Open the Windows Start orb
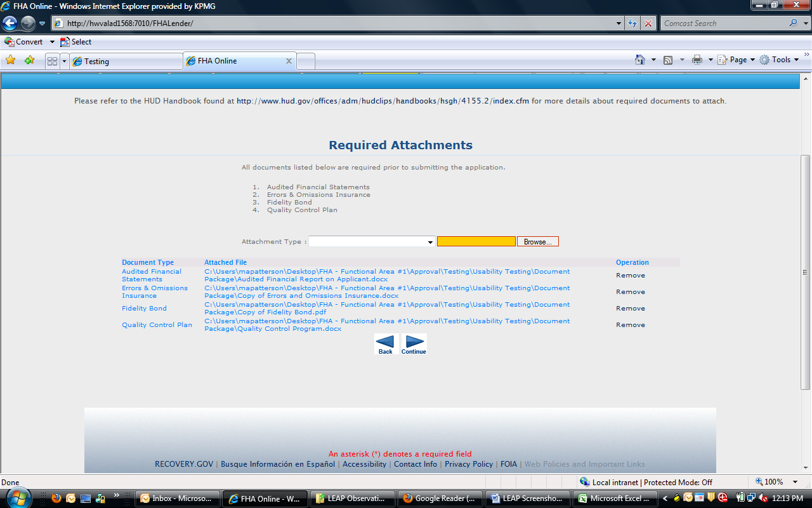 [18, 498]
